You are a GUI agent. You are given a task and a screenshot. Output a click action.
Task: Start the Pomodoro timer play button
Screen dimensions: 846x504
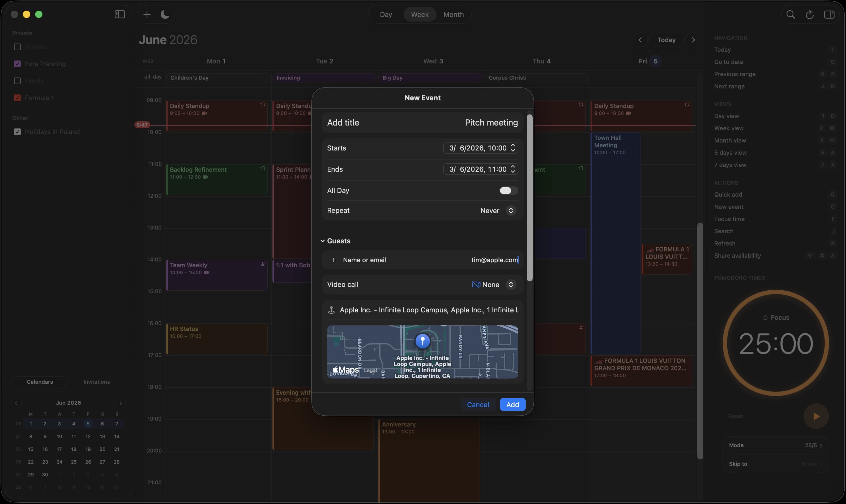(816, 416)
